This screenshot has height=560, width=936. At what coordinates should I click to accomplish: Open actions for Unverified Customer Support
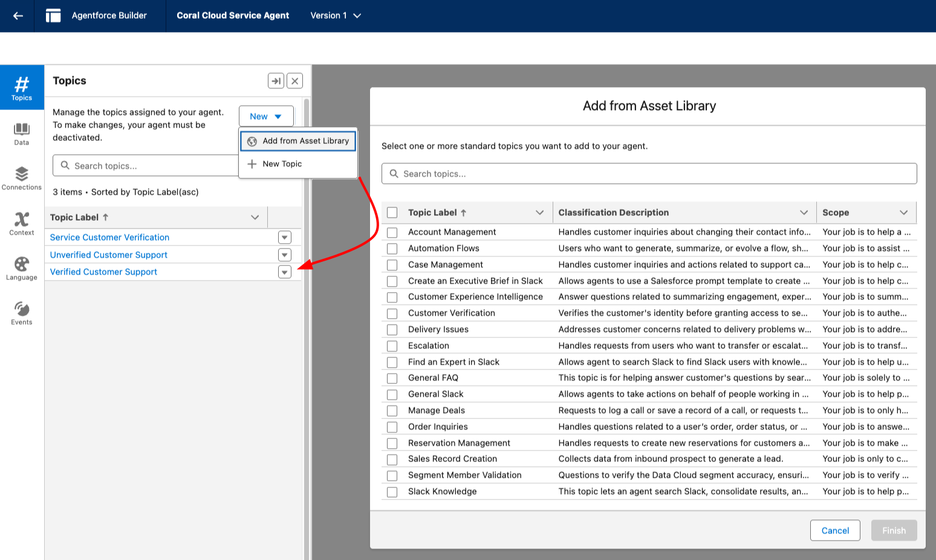[285, 255]
